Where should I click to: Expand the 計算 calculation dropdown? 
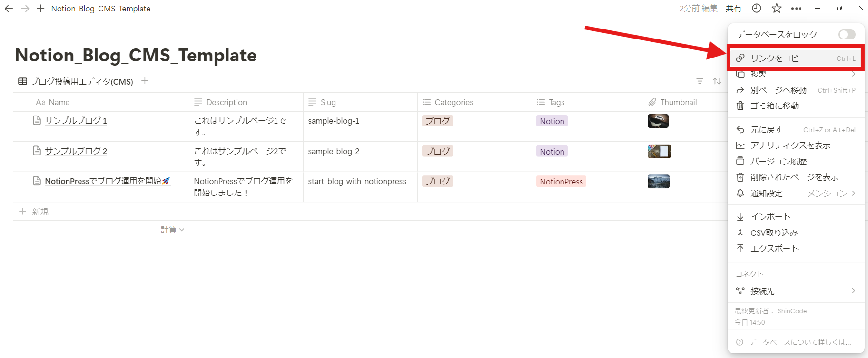[172, 230]
